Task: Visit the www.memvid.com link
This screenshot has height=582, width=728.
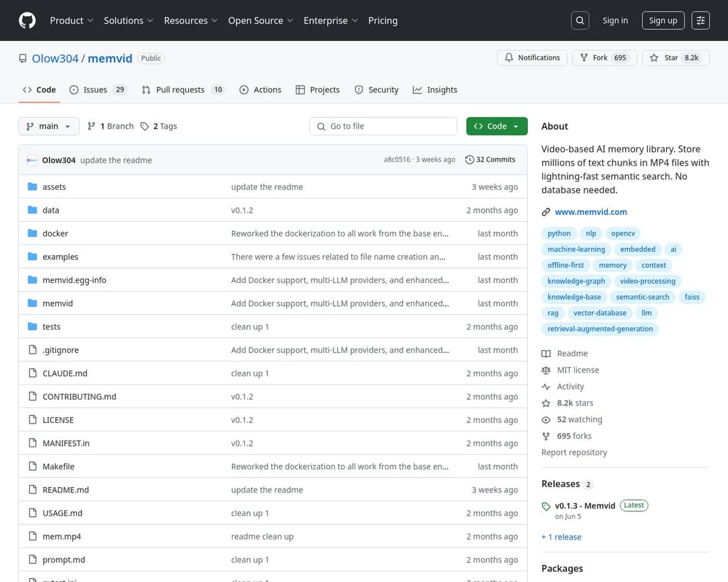Action: tap(591, 212)
